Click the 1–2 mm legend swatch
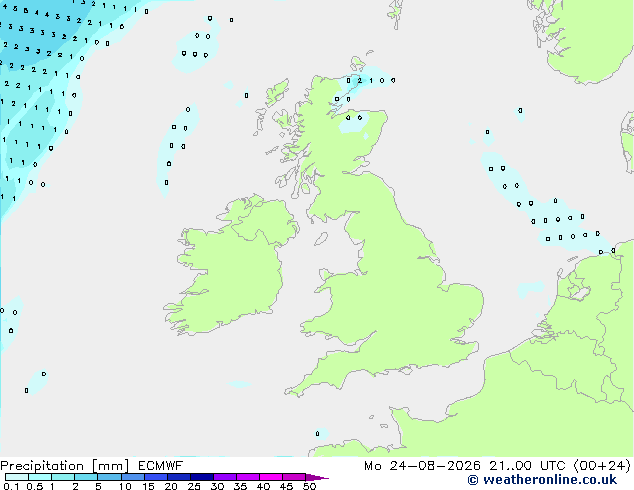Image resolution: width=634 pixels, height=490 pixels. [63, 477]
